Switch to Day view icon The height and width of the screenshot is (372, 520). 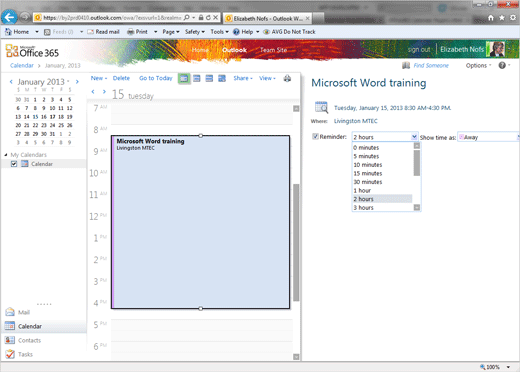[x=184, y=78]
